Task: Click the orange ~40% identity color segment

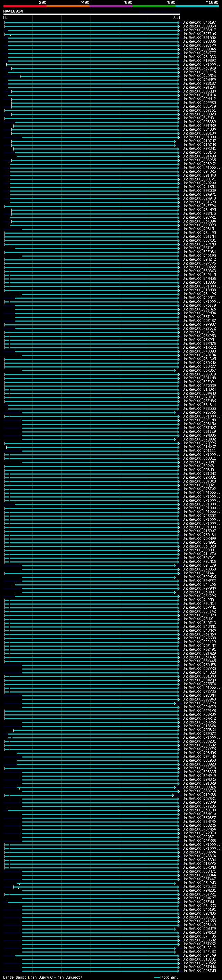Action: pos(68,7)
